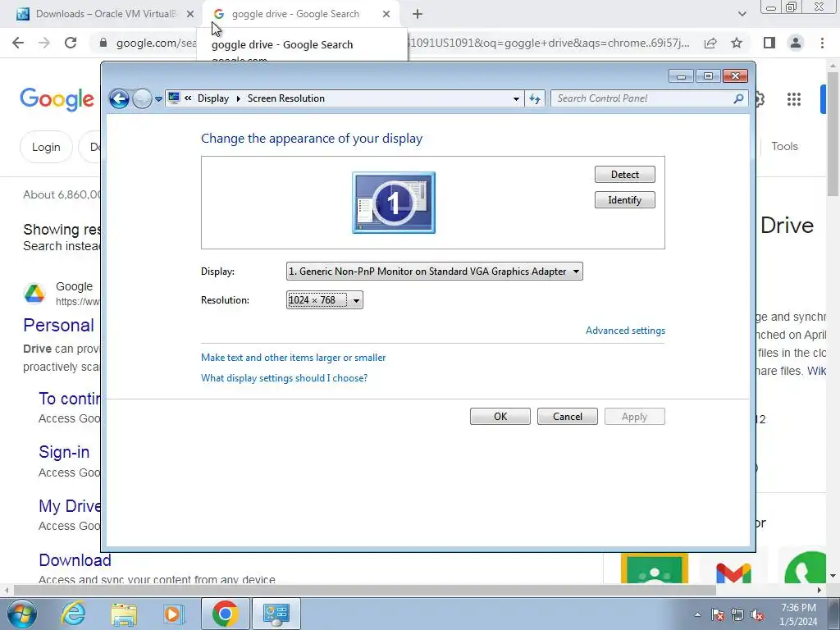The image size is (840, 630).
Task: Reload the page in Chrome
Action: click(x=71, y=43)
